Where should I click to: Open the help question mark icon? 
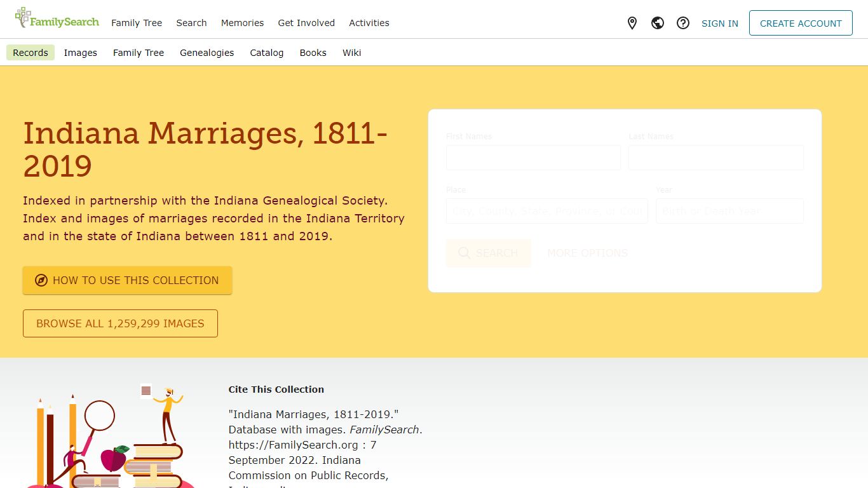683,24
